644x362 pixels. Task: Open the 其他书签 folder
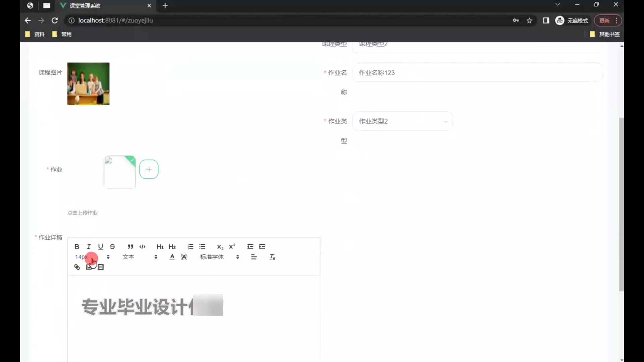[x=605, y=34]
